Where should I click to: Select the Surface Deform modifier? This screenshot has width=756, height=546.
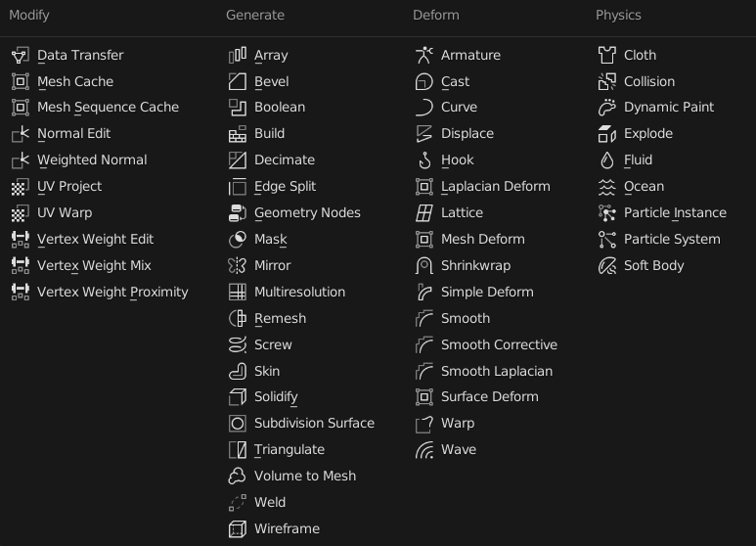coord(477,397)
